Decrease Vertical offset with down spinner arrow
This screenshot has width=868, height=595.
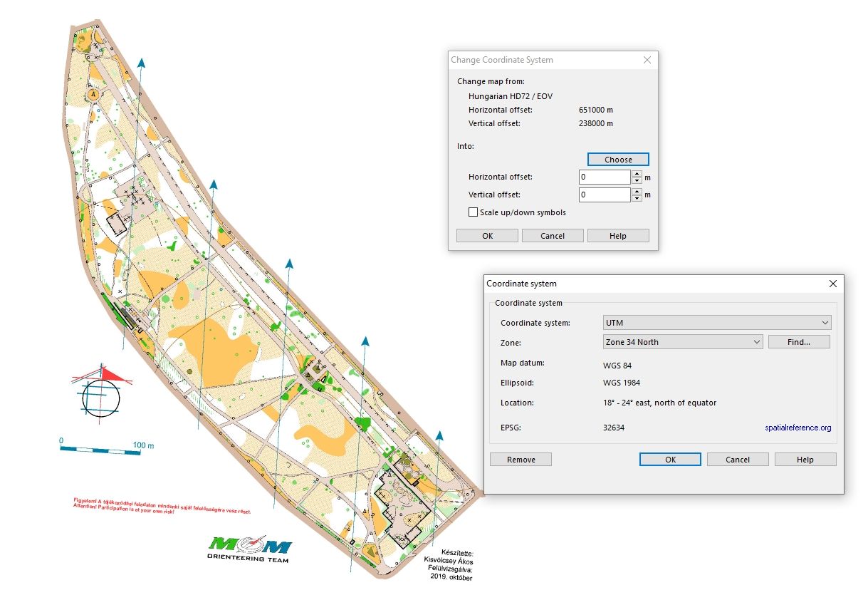(637, 198)
